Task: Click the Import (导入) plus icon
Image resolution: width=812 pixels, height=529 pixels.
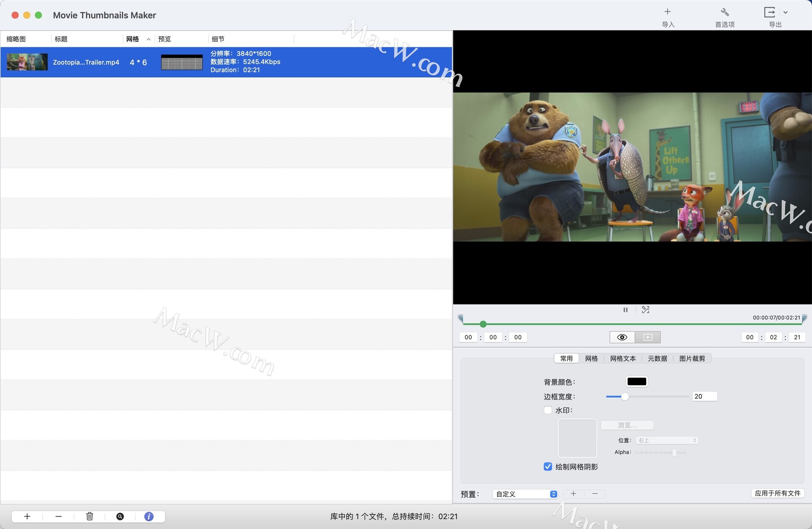Action: pyautogui.click(x=667, y=12)
